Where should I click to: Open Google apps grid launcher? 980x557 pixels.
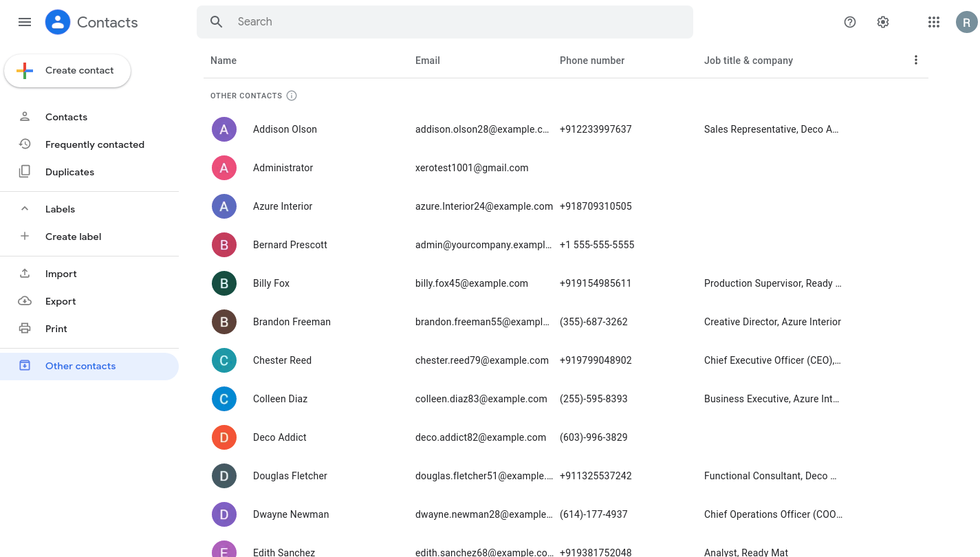point(933,22)
